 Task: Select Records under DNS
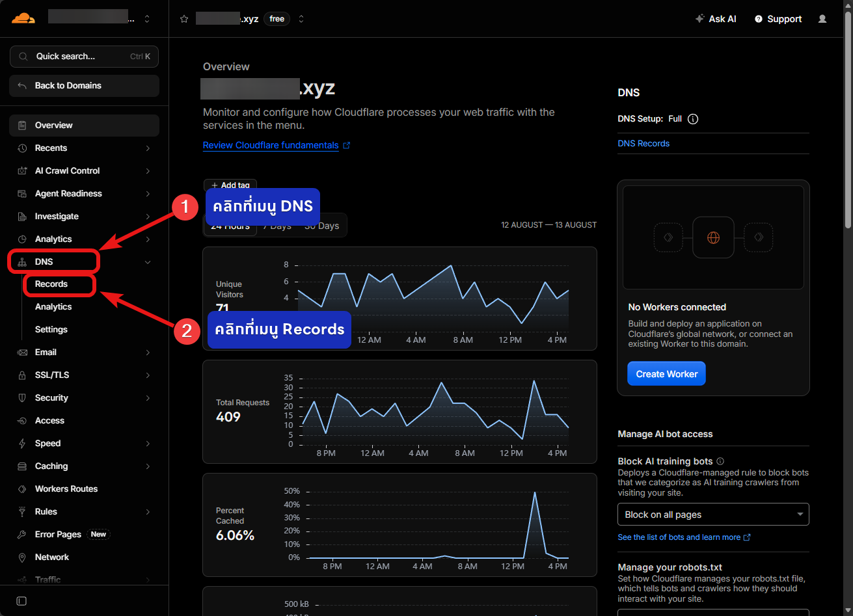(x=51, y=284)
